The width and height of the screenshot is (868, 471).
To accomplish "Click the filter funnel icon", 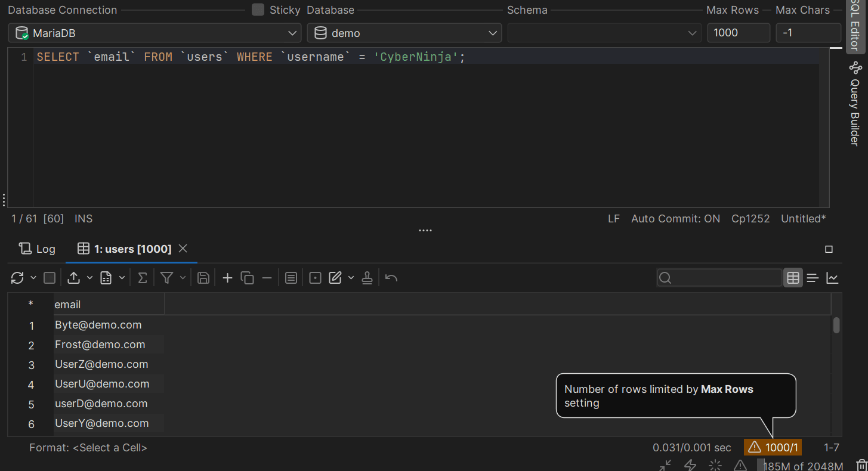I will coord(167,278).
